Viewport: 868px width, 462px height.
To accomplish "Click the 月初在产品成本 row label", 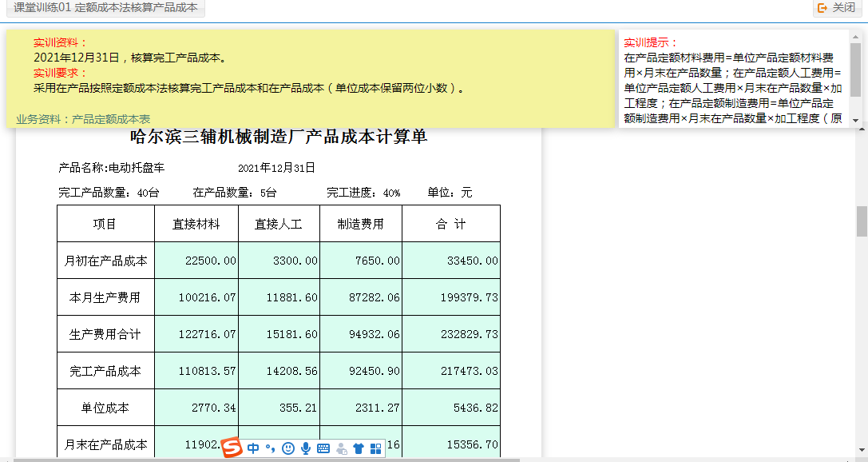I will (x=105, y=261).
